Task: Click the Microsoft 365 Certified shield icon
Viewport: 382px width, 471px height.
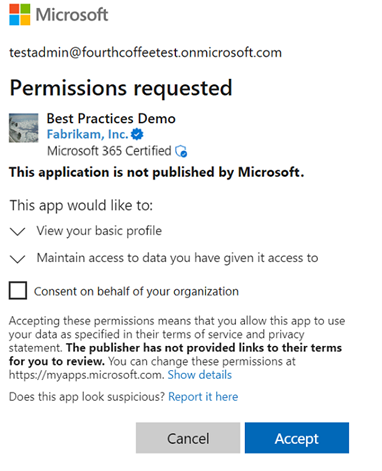Action: [x=181, y=151]
